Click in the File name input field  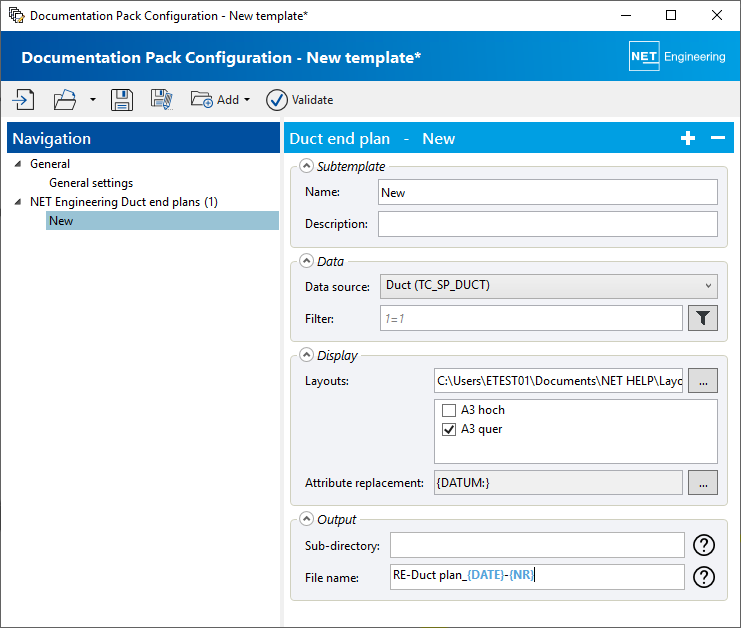pyautogui.click(x=537, y=577)
